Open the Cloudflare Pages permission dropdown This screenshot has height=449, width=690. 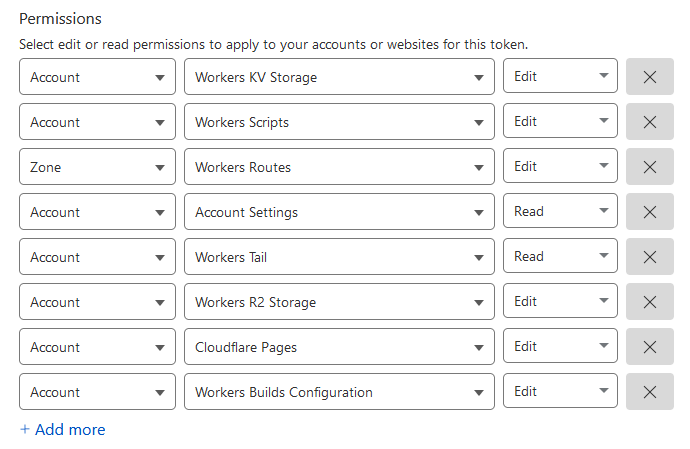click(339, 346)
